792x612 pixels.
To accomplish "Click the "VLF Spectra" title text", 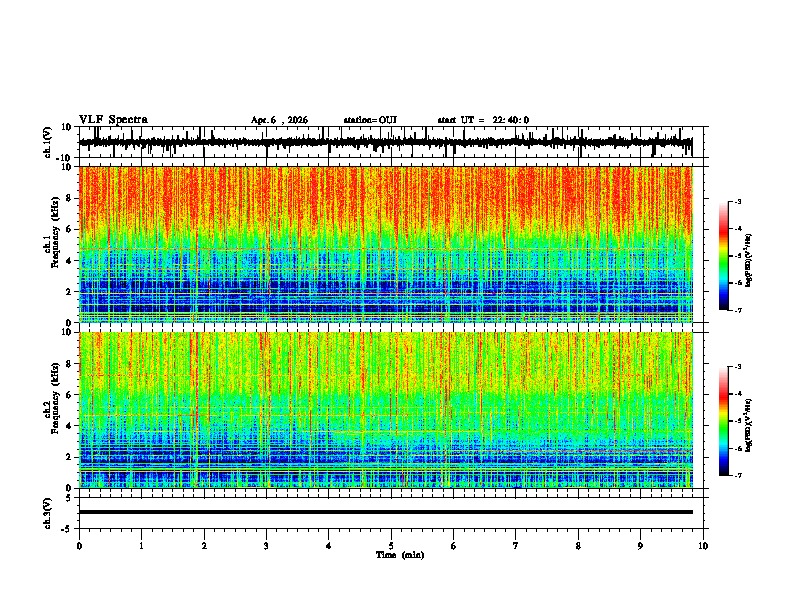I will 113,120.
